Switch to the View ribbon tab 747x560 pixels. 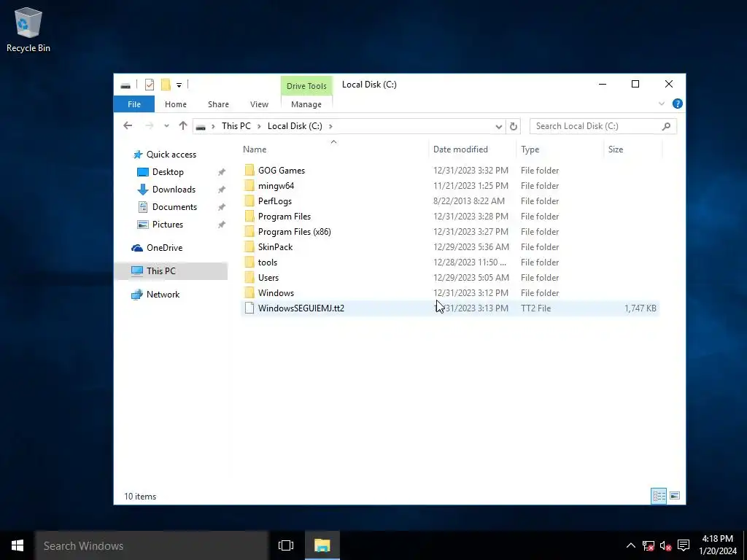point(259,104)
